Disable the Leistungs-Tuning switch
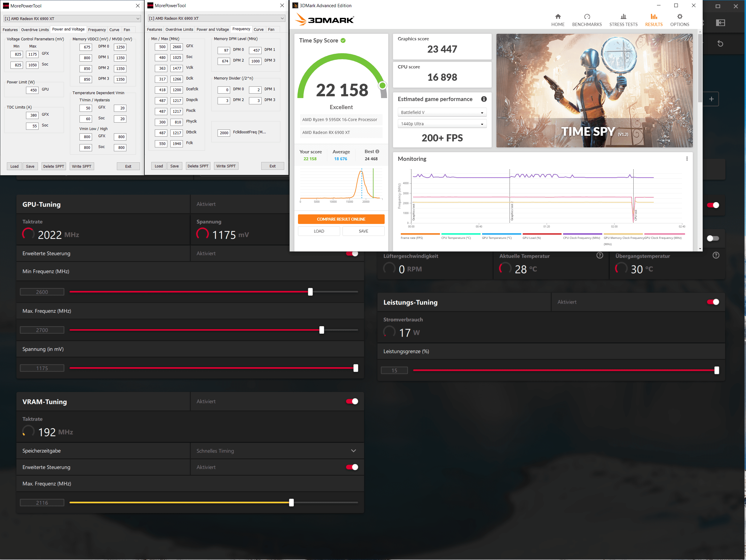Image resolution: width=746 pixels, height=560 pixels. tap(712, 302)
